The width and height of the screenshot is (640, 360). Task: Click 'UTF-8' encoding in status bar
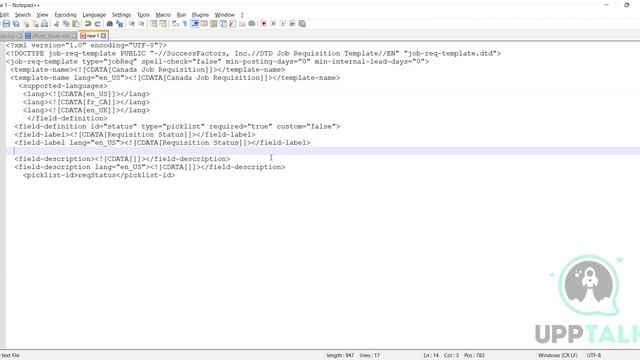pos(594,356)
